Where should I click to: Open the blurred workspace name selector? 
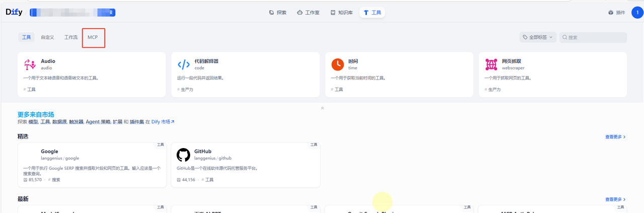click(x=73, y=13)
